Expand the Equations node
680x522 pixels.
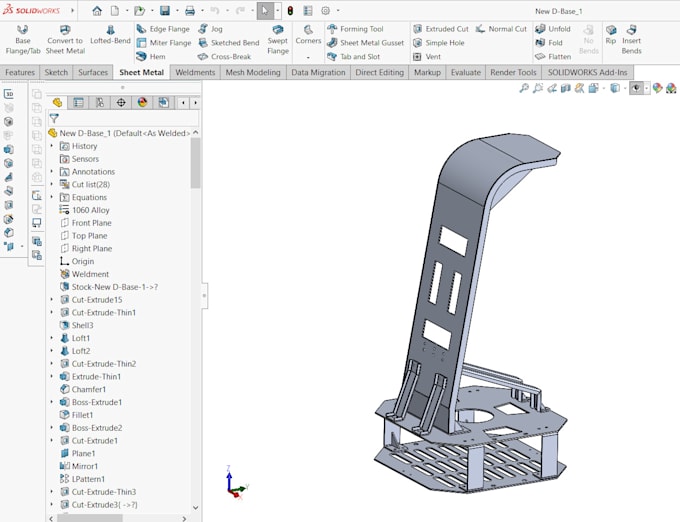pyautogui.click(x=52, y=197)
